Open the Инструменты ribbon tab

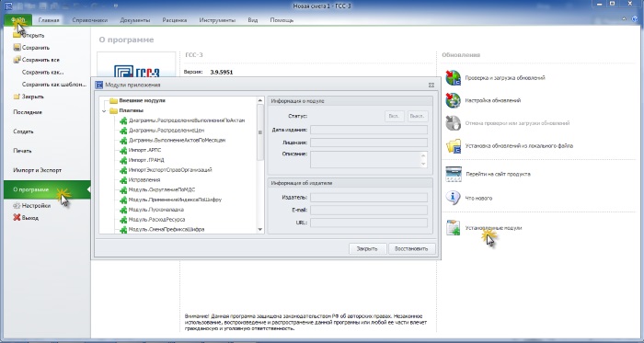(217, 19)
